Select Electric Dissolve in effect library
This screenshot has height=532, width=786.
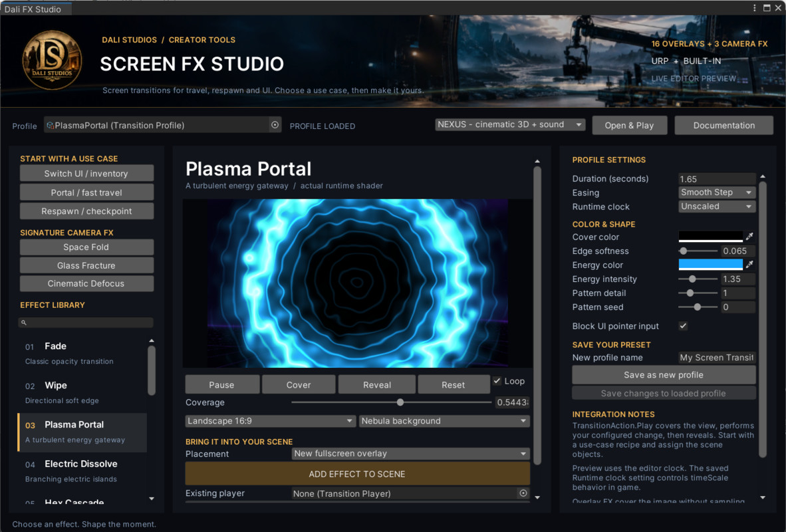tap(82, 471)
